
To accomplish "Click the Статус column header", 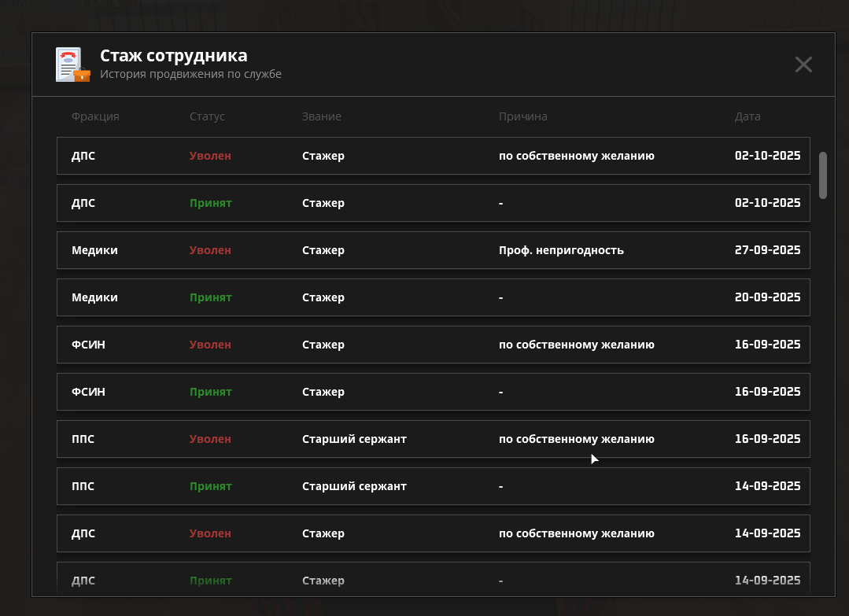I will pyautogui.click(x=207, y=116).
